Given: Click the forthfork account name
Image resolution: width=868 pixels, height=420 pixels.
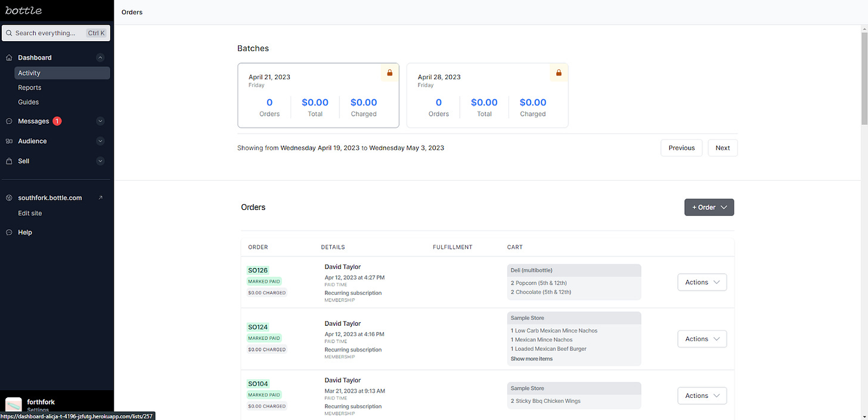Looking at the screenshot, I should pos(41,402).
